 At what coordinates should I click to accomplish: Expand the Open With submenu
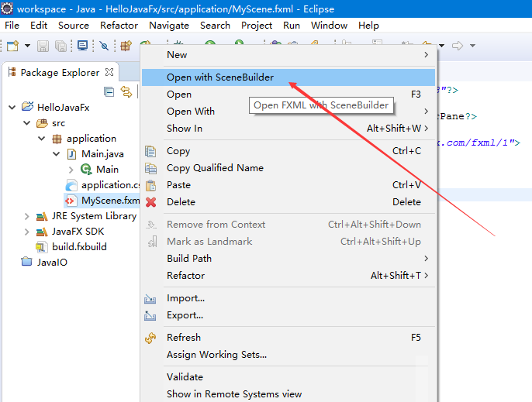coord(288,112)
